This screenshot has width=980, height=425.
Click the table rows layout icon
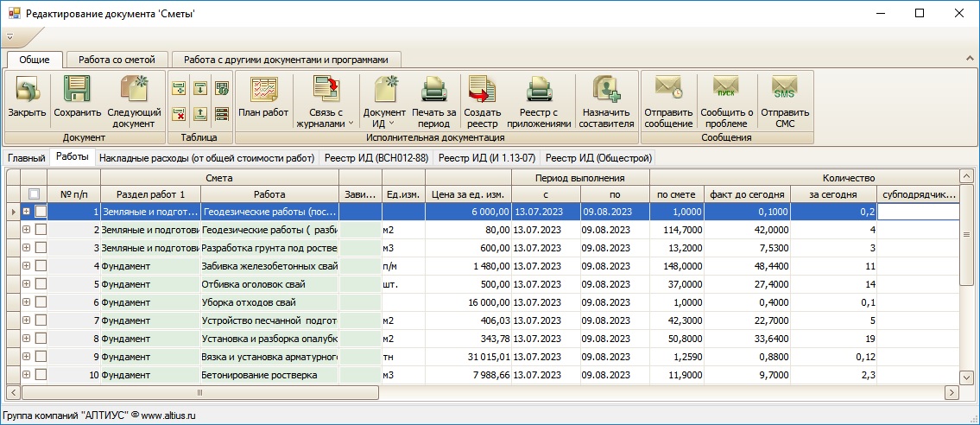pos(221,114)
